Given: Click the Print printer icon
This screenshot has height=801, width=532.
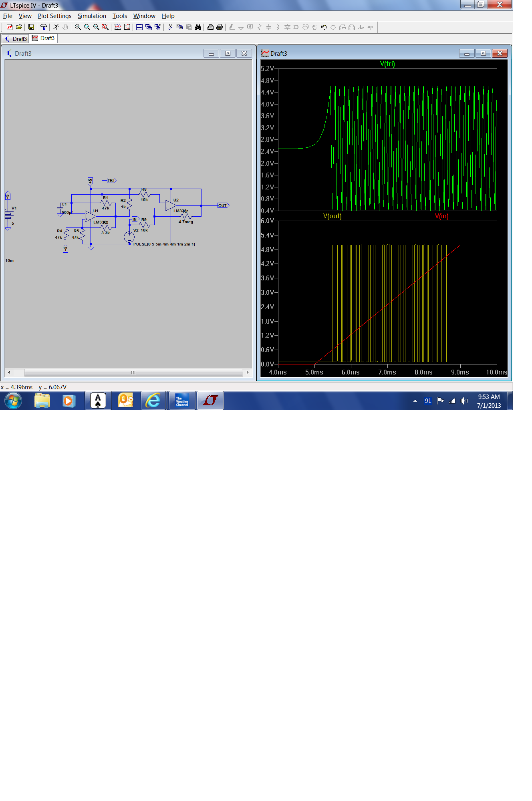Looking at the screenshot, I should [x=220, y=27].
